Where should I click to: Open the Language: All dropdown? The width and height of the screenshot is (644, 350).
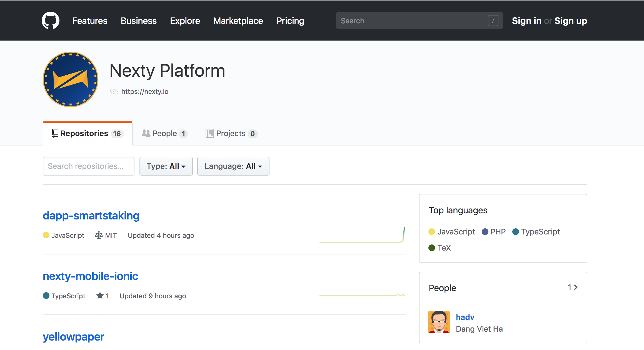233,166
